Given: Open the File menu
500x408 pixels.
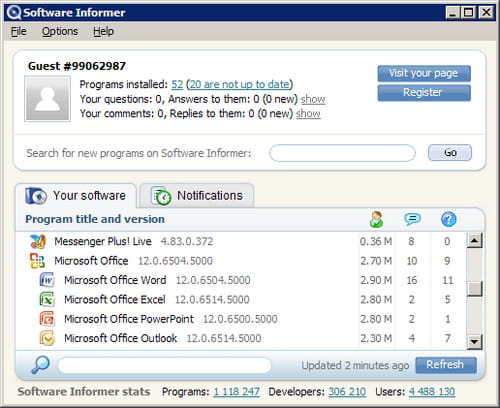Looking at the screenshot, I should [19, 31].
